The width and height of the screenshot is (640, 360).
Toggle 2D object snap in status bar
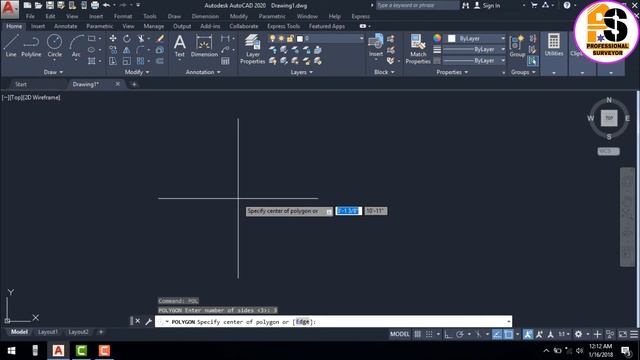point(509,334)
